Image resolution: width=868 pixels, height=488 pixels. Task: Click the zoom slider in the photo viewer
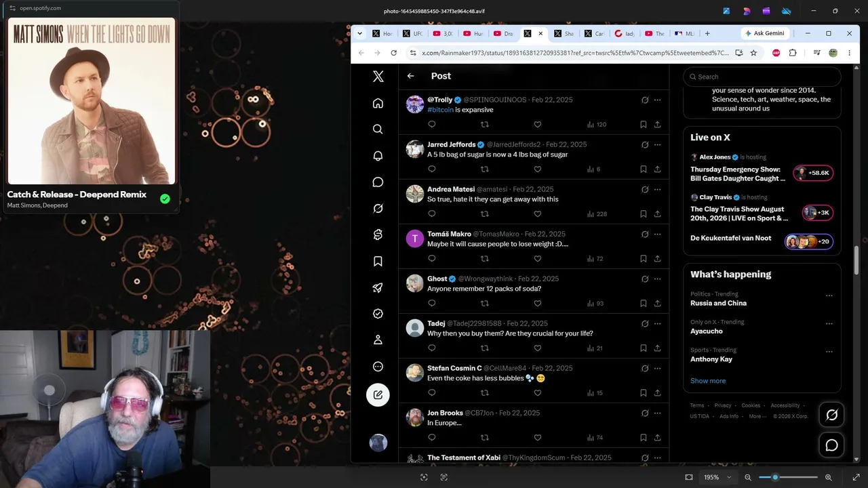[788, 477]
